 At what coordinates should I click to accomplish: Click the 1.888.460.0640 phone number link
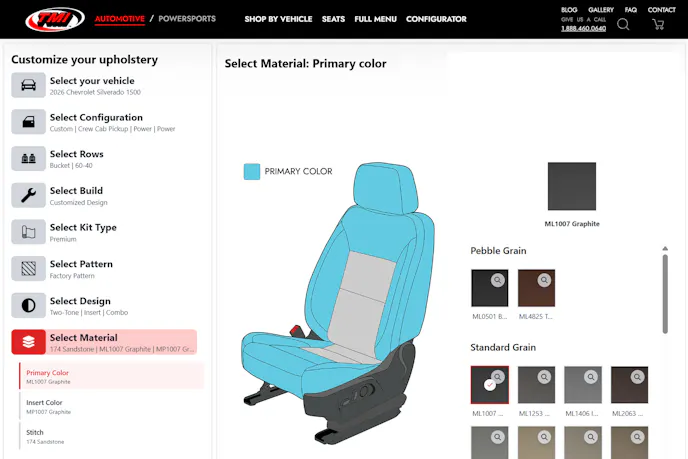(583, 29)
